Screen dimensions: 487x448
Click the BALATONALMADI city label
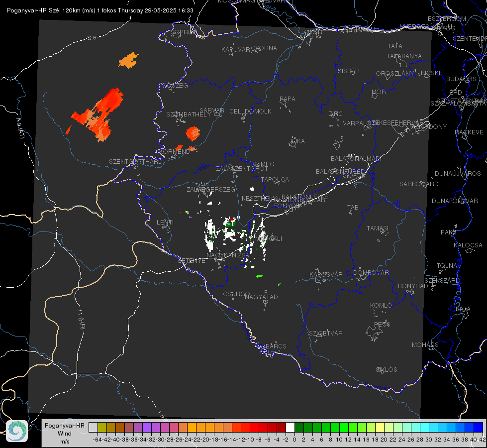coord(356,159)
